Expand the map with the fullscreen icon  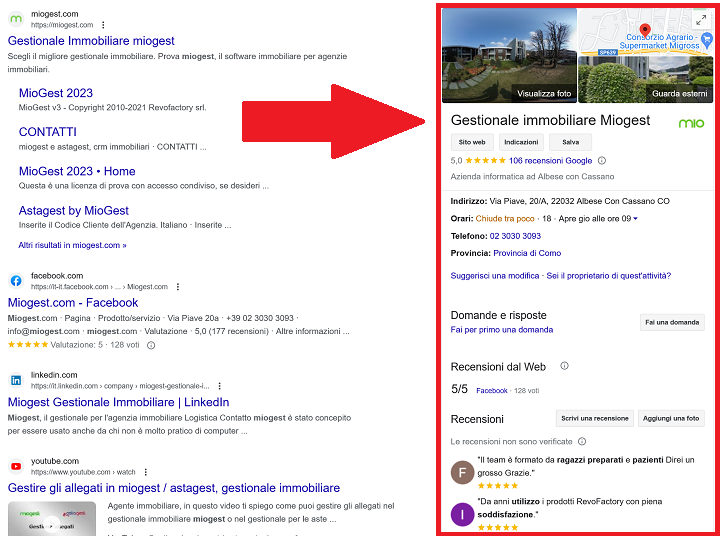[701, 20]
